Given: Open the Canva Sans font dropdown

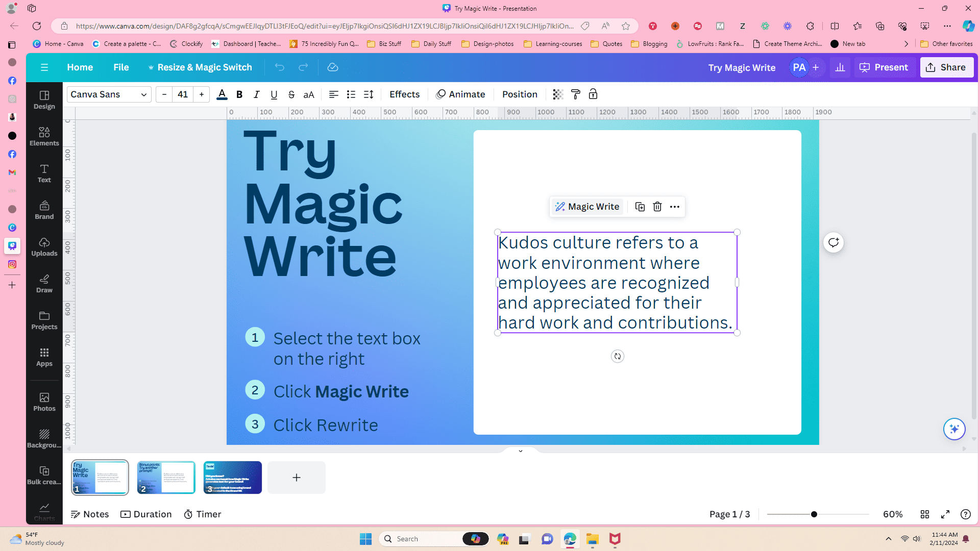Looking at the screenshot, I should pos(108,94).
